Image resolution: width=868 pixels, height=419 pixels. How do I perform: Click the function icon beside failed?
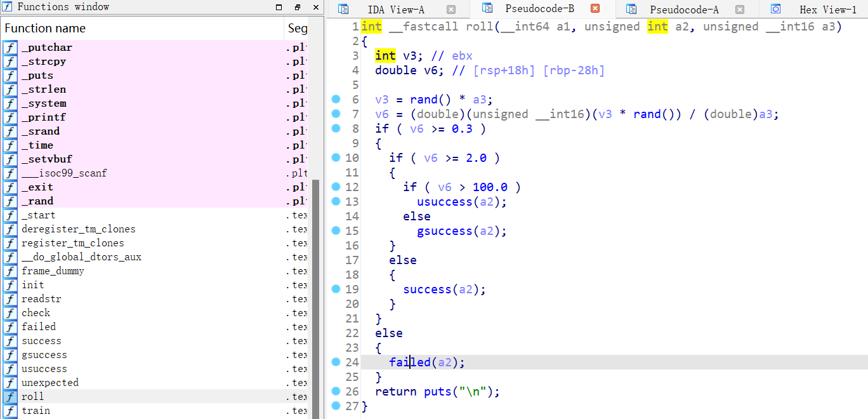pyautogui.click(x=10, y=327)
